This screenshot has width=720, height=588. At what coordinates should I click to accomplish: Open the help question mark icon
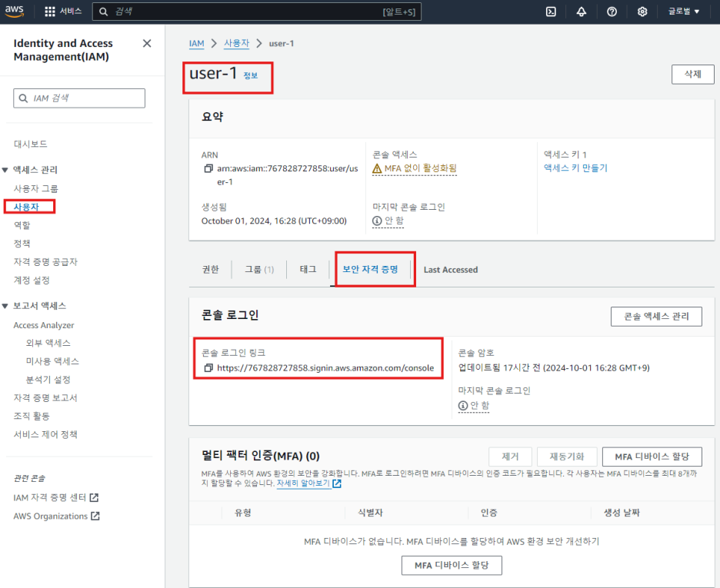click(x=612, y=12)
